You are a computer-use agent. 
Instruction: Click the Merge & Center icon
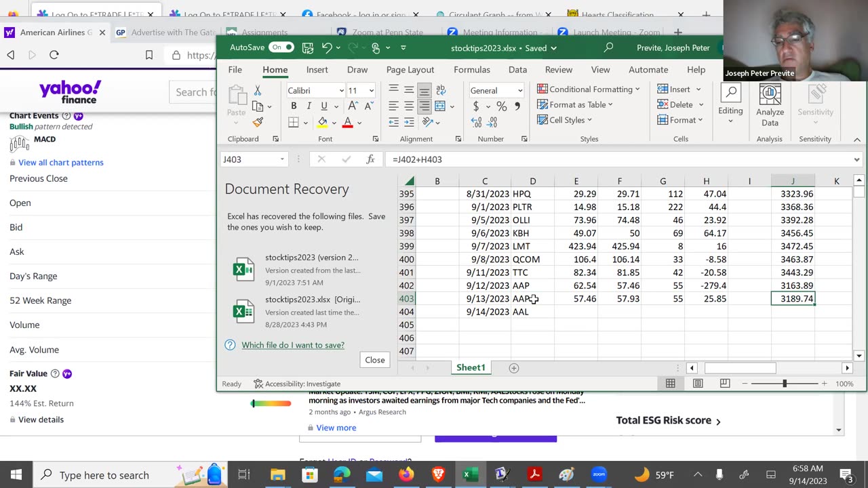pos(440,106)
